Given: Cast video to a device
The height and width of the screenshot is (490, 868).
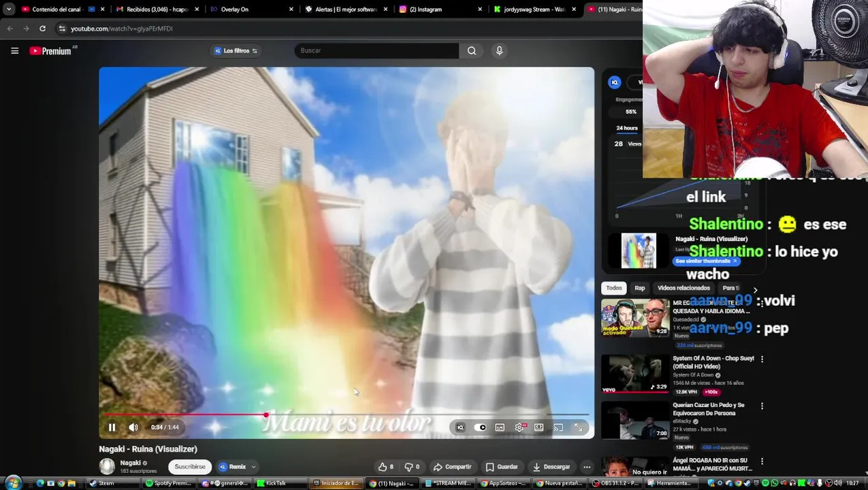Looking at the screenshot, I should 558,427.
